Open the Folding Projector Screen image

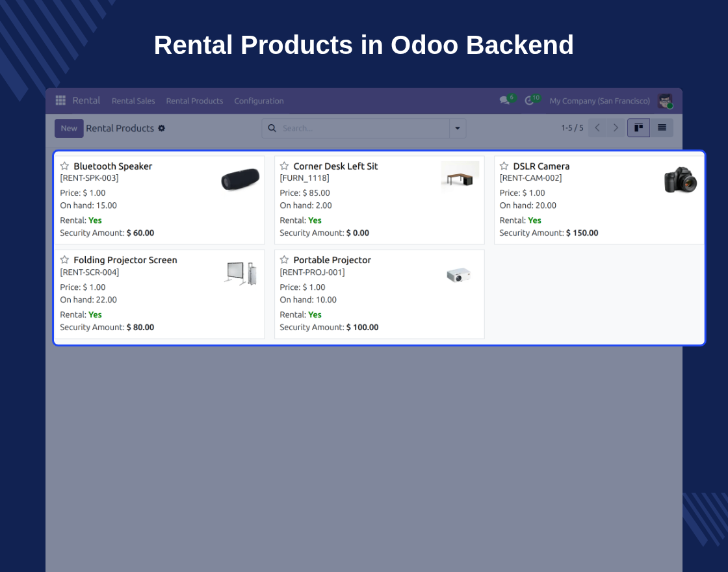point(240,273)
